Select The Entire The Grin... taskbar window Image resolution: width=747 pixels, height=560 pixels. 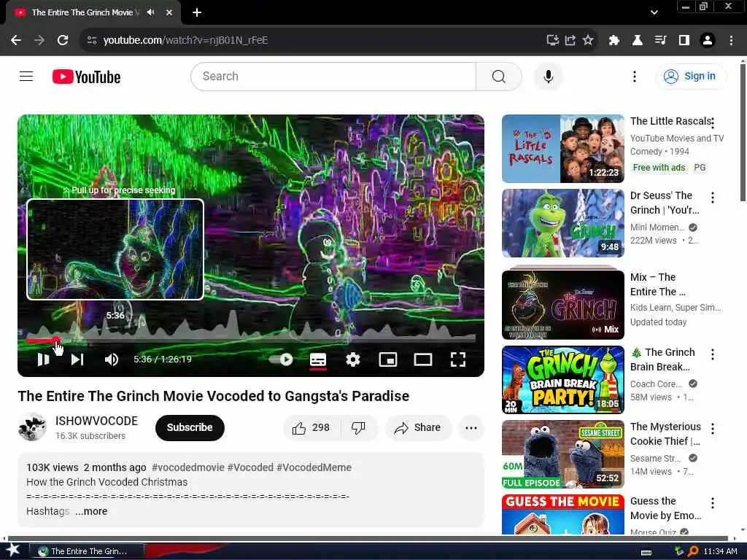pos(86,551)
